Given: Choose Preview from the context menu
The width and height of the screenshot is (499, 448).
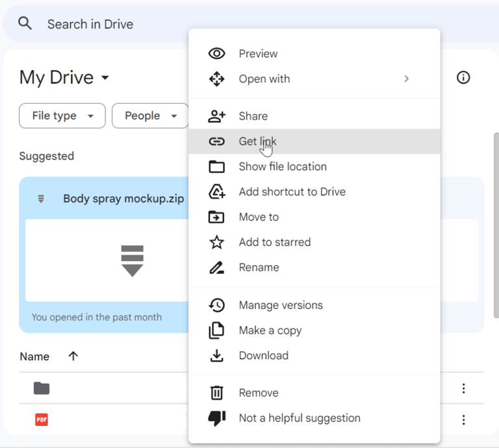Looking at the screenshot, I should click(314, 54).
